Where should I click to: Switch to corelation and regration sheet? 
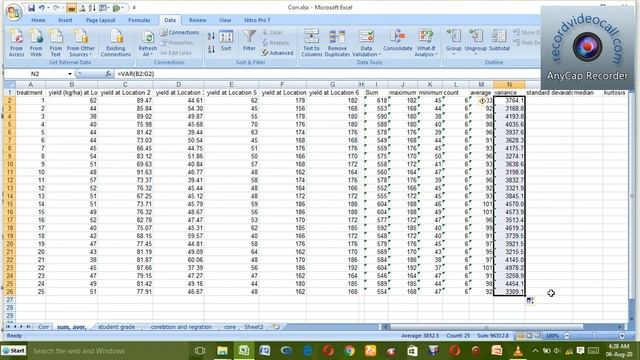(181, 327)
